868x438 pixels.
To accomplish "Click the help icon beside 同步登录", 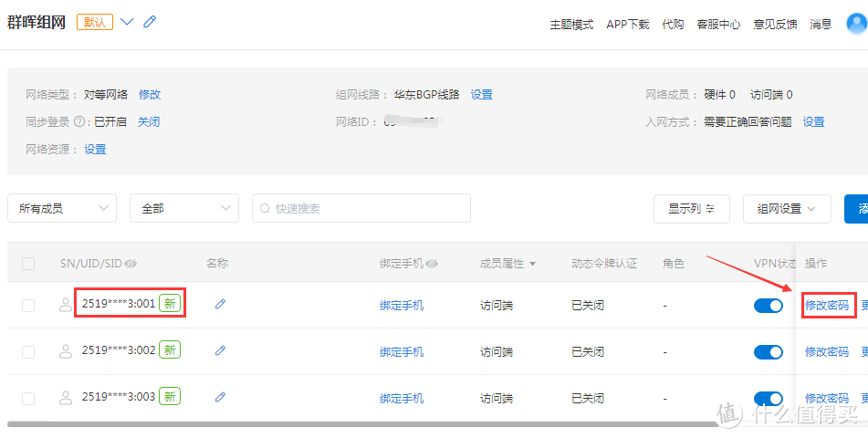I will coord(79,122).
